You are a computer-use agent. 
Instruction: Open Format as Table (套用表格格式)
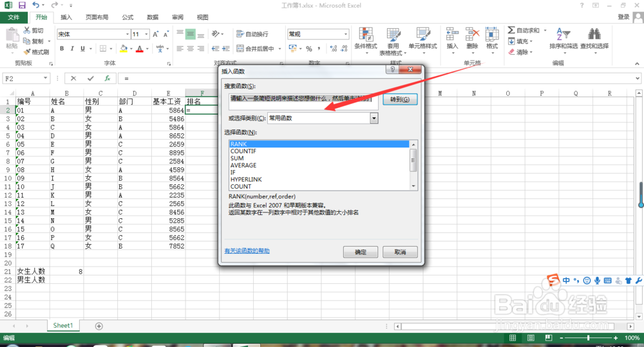coord(393,41)
